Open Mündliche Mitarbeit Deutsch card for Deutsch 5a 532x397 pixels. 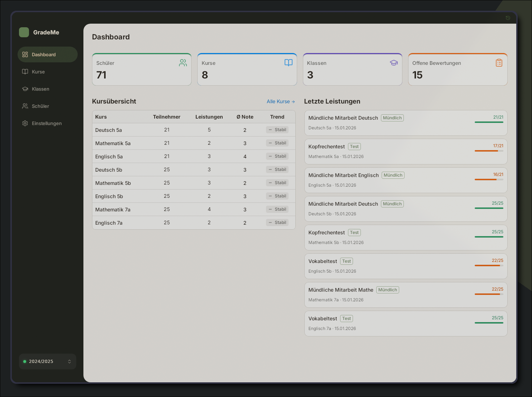tap(406, 123)
